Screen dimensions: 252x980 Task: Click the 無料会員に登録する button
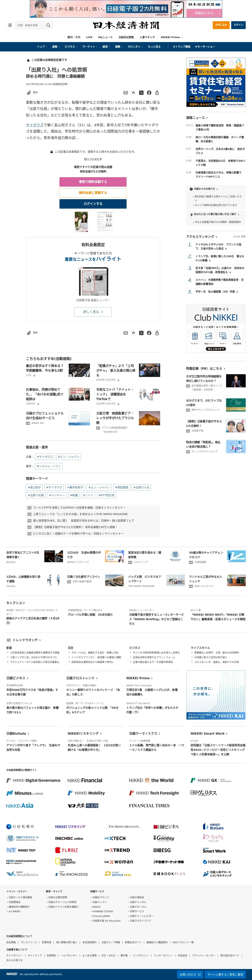[93, 193]
